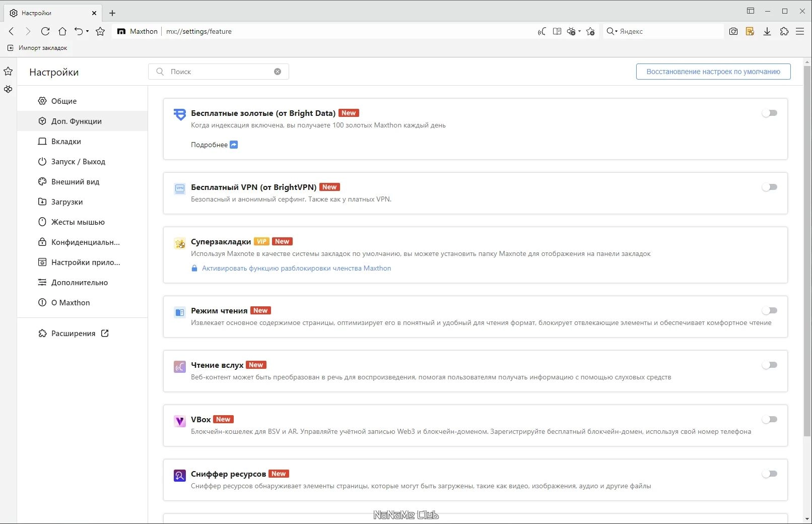The width and height of the screenshot is (812, 524).
Task: Click the Read Aloud icon in address bar
Action: pos(542,31)
